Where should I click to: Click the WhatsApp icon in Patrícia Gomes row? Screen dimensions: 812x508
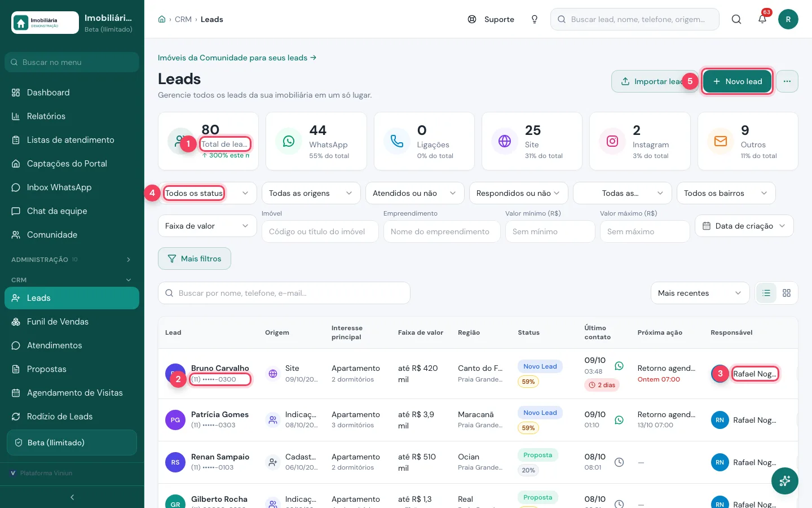619,420
